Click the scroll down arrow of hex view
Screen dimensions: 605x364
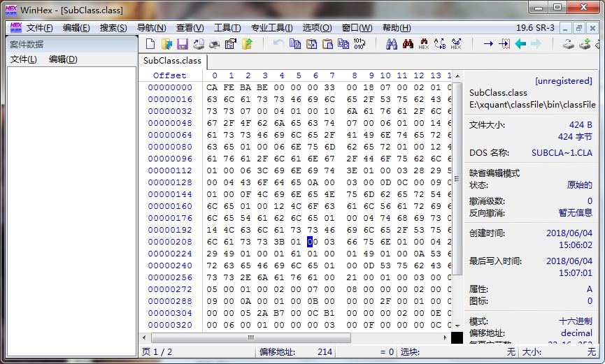[457, 326]
